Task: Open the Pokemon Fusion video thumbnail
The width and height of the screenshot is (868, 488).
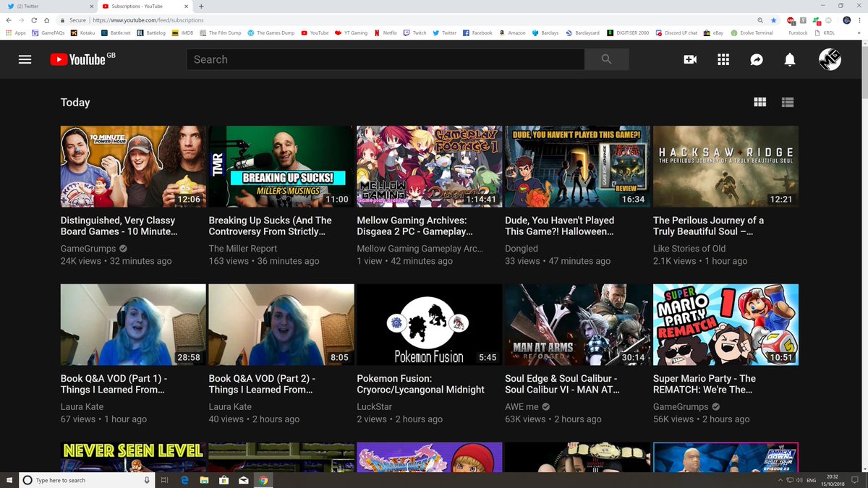Action: click(430, 325)
